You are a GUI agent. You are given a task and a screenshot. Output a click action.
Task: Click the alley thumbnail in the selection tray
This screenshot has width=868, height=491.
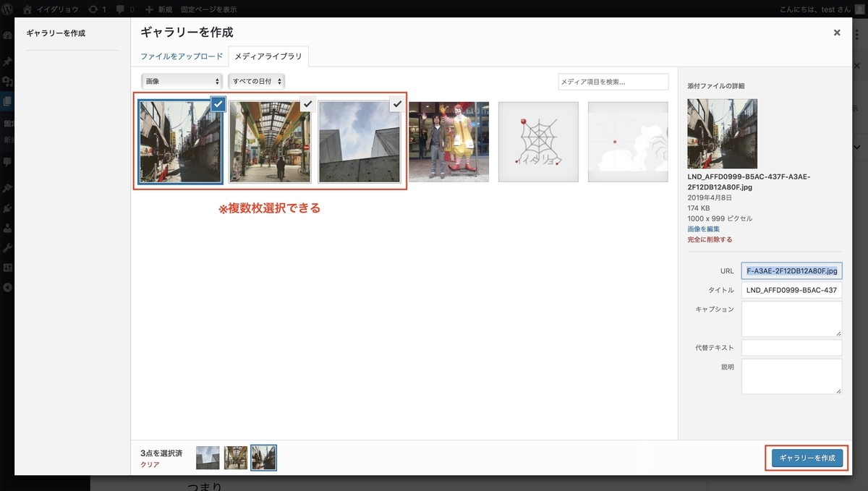pyautogui.click(x=263, y=458)
